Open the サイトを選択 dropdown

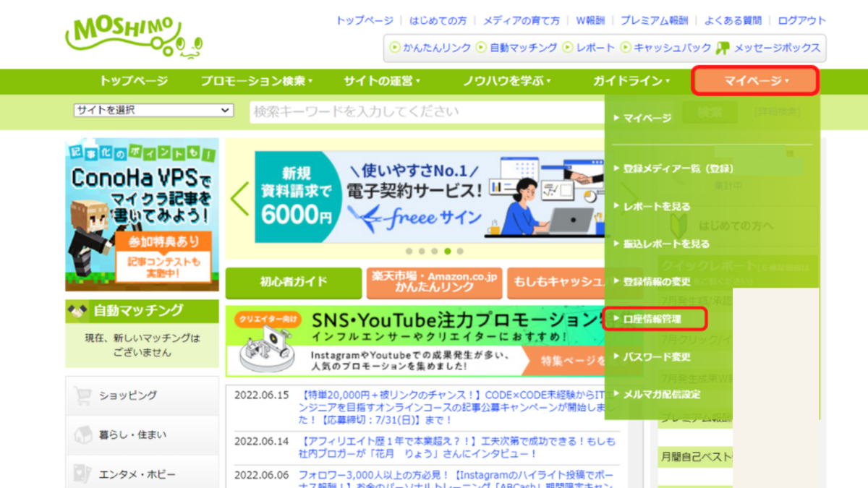pos(153,111)
